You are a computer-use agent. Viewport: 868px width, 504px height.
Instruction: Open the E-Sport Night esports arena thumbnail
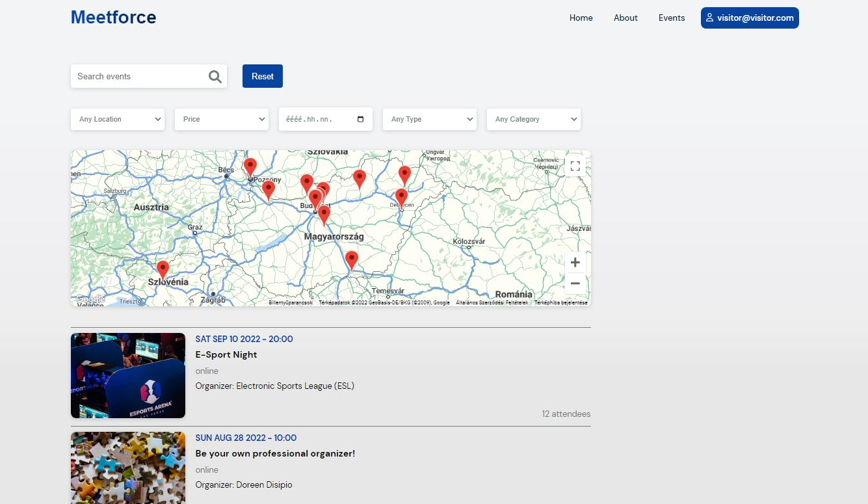(x=128, y=376)
